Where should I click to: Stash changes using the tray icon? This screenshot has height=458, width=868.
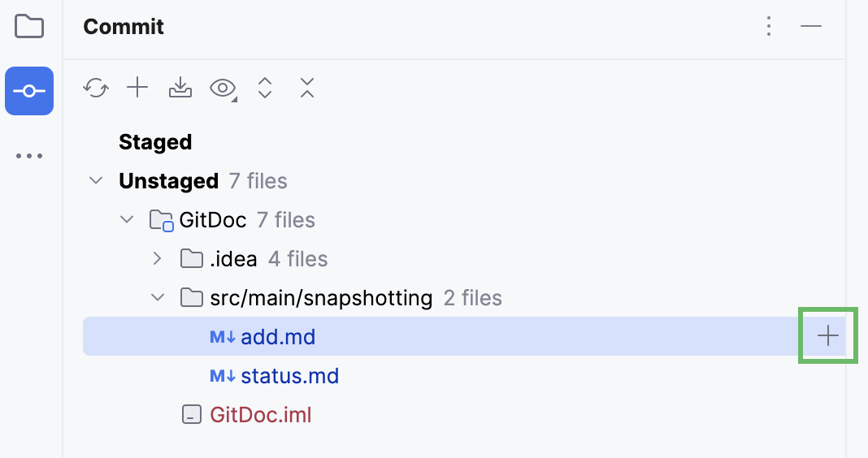180,88
